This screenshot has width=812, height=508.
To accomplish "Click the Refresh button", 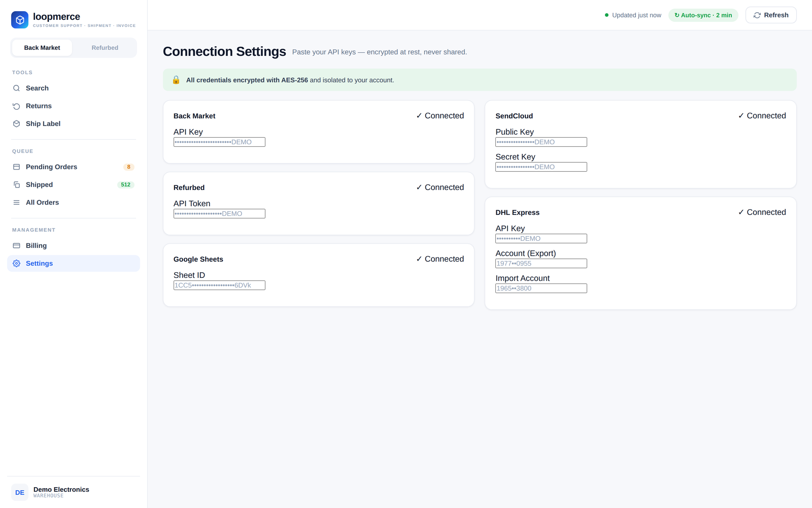I will [x=771, y=15].
